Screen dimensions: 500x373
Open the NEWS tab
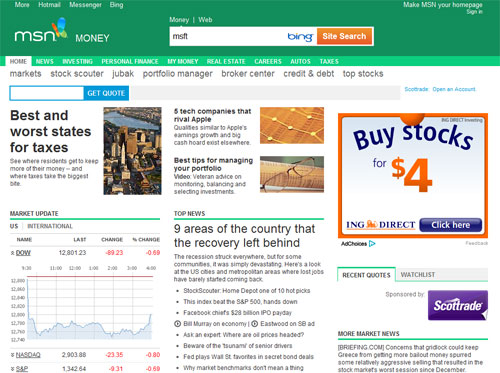tap(45, 61)
